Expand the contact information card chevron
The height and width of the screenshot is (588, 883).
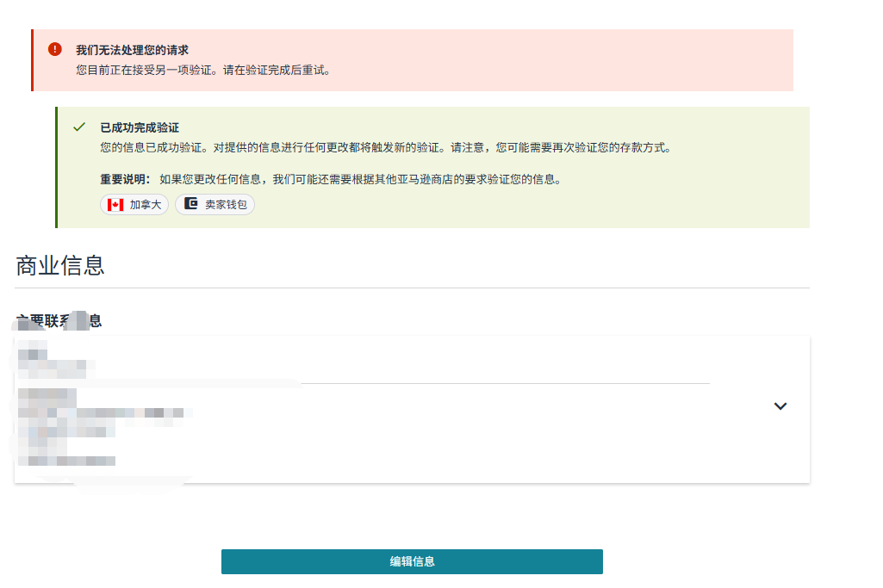pyautogui.click(x=780, y=406)
